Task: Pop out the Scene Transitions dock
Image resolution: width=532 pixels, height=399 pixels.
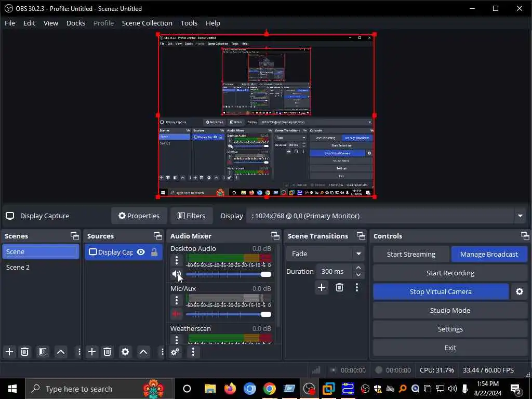Action: click(361, 236)
